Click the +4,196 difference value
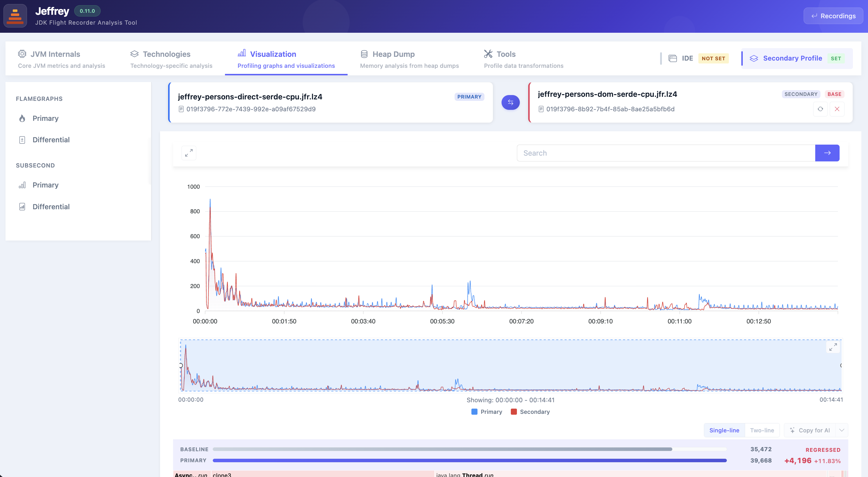868x477 pixels. (x=798, y=460)
